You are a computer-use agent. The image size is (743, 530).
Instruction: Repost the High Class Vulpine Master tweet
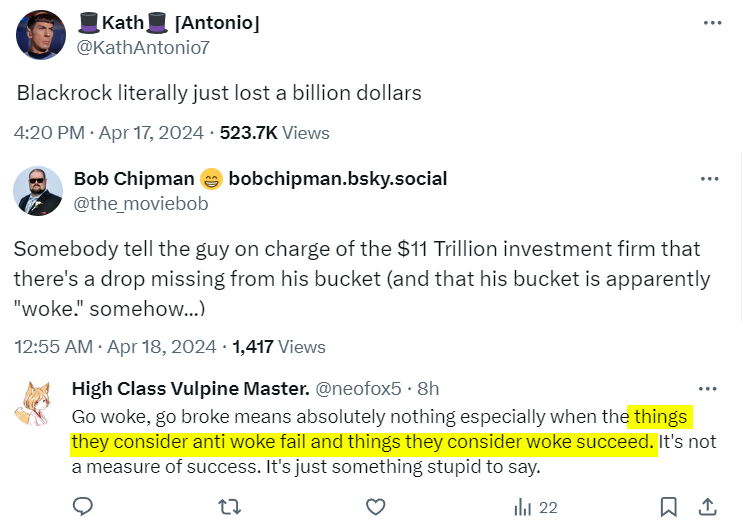229,508
